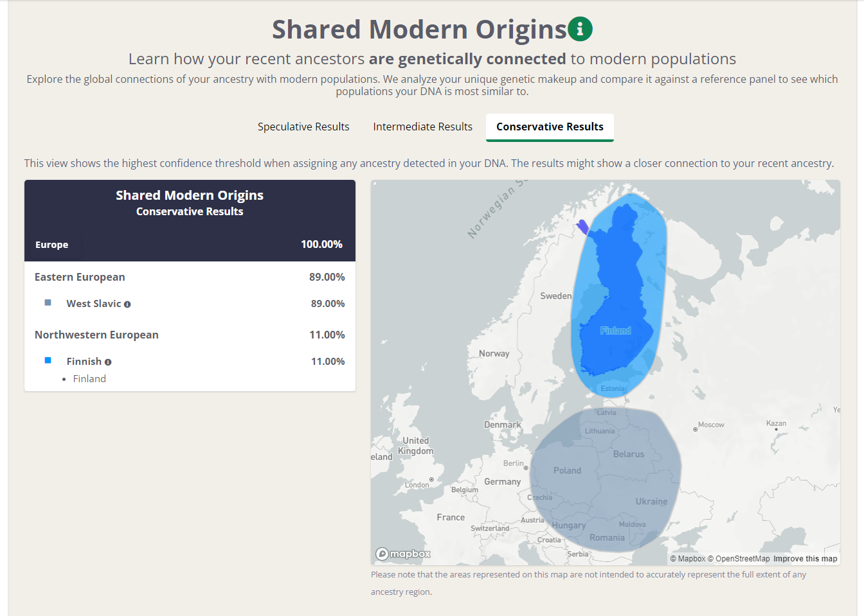The height and width of the screenshot is (616, 864).
Task: Select the Finnish population row
Action: [x=190, y=362]
